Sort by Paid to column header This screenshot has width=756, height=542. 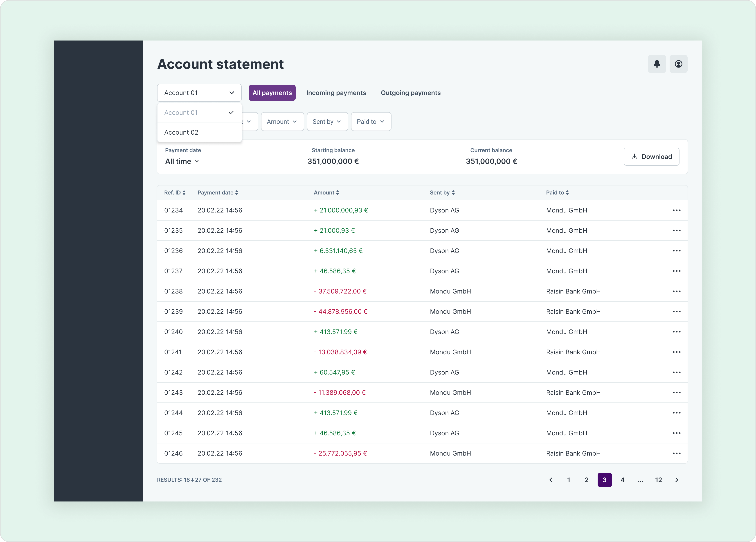tap(557, 192)
